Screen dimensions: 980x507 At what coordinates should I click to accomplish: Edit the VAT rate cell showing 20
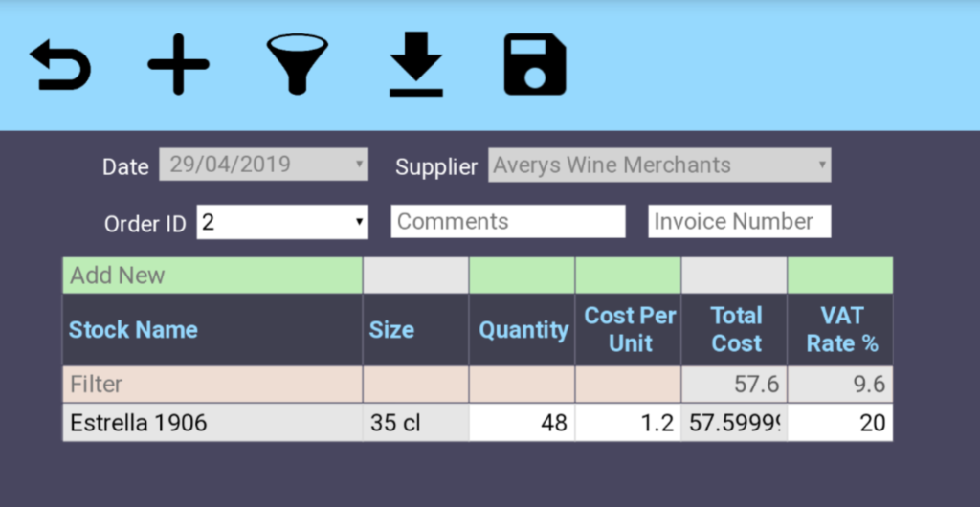click(840, 423)
